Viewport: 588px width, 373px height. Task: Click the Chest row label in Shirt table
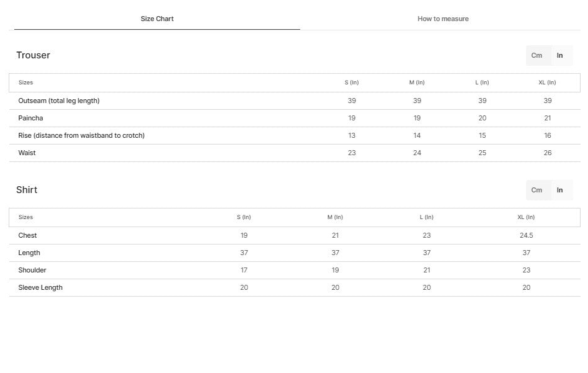[27, 235]
